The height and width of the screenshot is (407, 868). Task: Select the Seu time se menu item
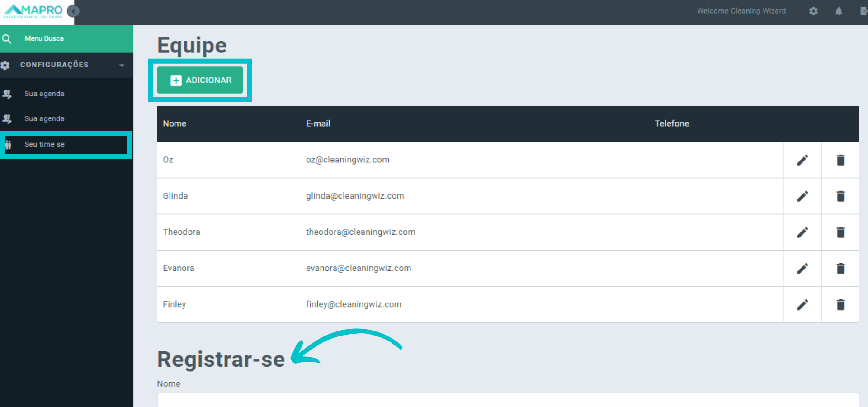click(x=44, y=145)
